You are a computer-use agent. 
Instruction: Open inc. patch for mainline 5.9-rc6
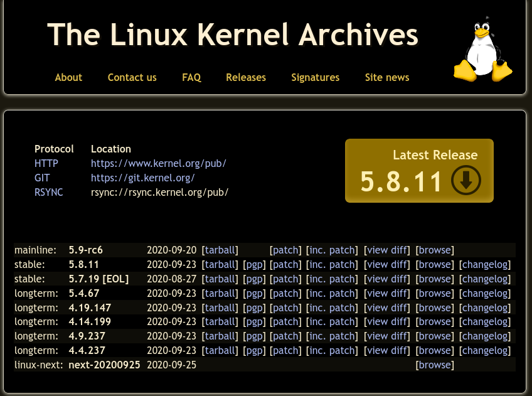click(332, 250)
